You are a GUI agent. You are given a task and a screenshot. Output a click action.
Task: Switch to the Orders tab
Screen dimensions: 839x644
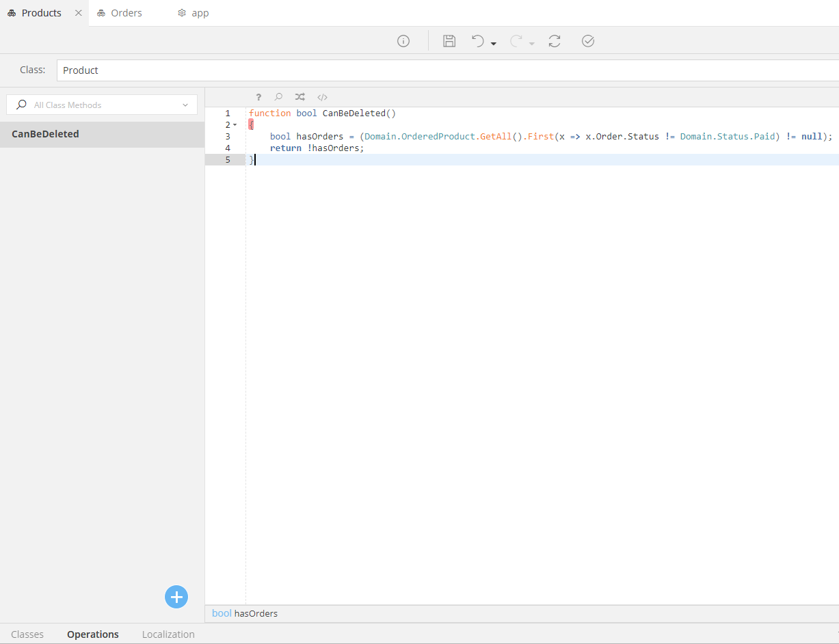pos(126,13)
